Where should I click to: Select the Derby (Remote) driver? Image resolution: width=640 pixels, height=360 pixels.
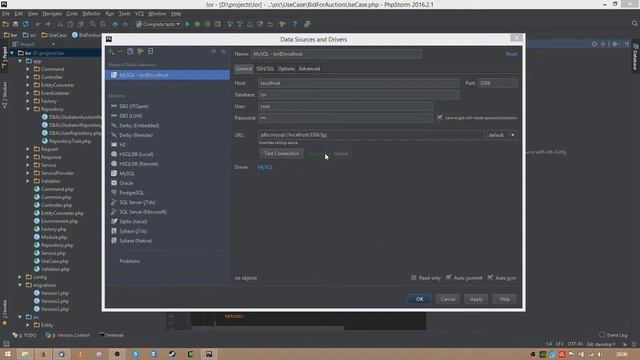[x=136, y=135]
